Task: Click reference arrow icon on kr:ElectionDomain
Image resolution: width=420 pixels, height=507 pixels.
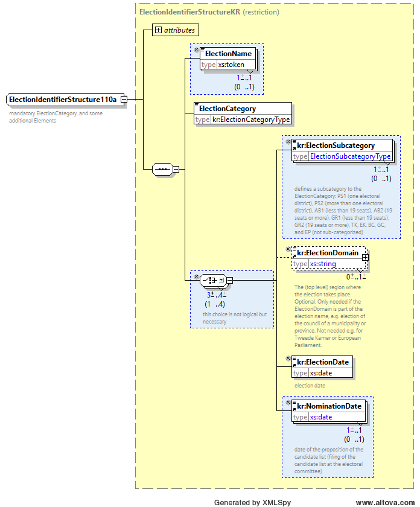Action: click(x=294, y=256)
